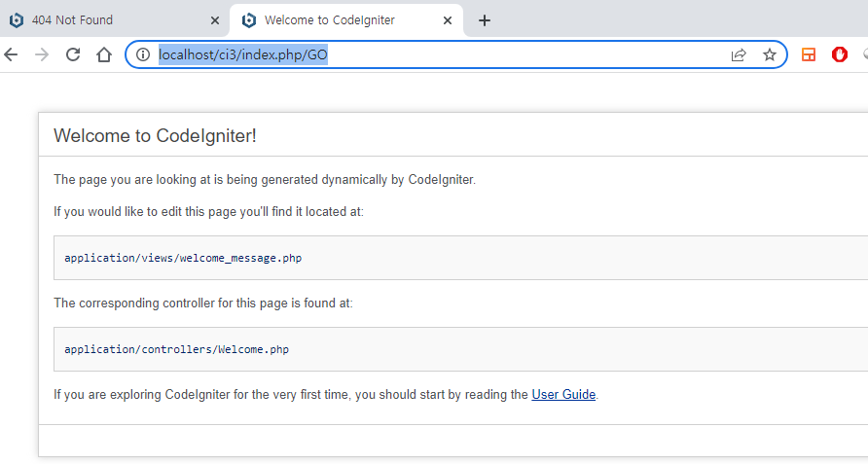Screen dimensions: 868x464
Task: Reload the current page
Action: [73, 54]
